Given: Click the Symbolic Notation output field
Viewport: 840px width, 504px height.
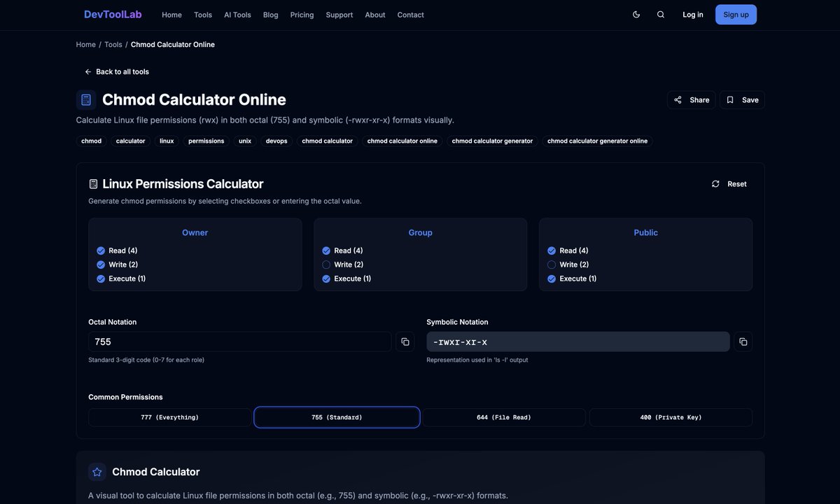Looking at the screenshot, I should (x=578, y=342).
